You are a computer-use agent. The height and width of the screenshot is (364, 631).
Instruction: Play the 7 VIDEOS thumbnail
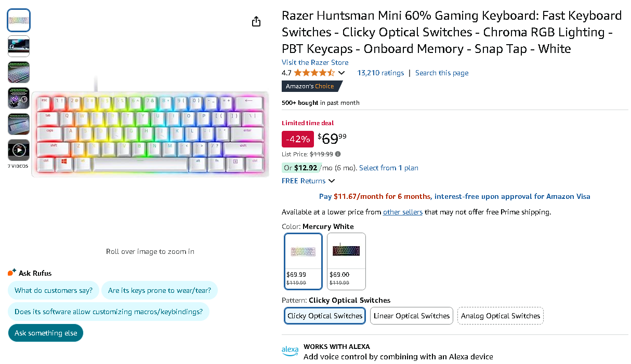pyautogui.click(x=18, y=151)
